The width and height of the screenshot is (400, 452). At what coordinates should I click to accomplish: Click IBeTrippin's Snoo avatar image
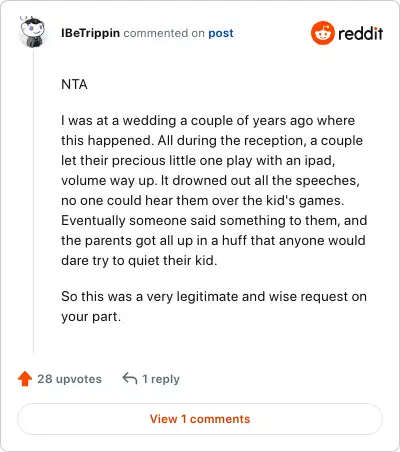(32, 32)
